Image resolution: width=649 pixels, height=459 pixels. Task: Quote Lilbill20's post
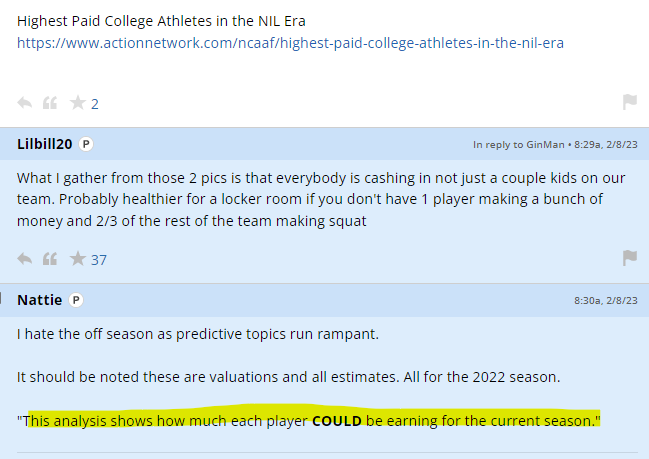[50, 259]
